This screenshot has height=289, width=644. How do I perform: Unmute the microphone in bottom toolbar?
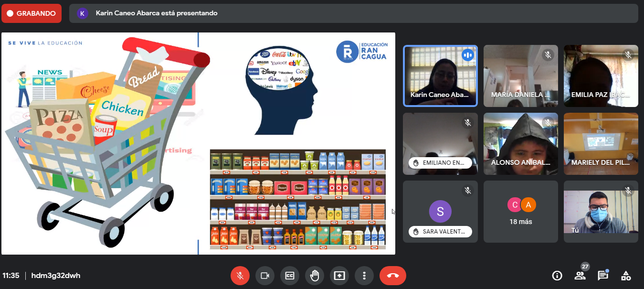[x=240, y=276]
